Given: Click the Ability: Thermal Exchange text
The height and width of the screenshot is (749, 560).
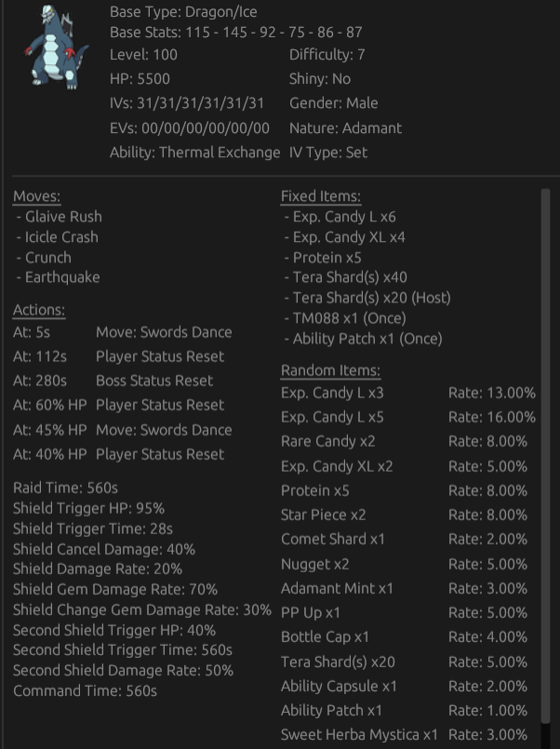Looking at the screenshot, I should coord(194,153).
